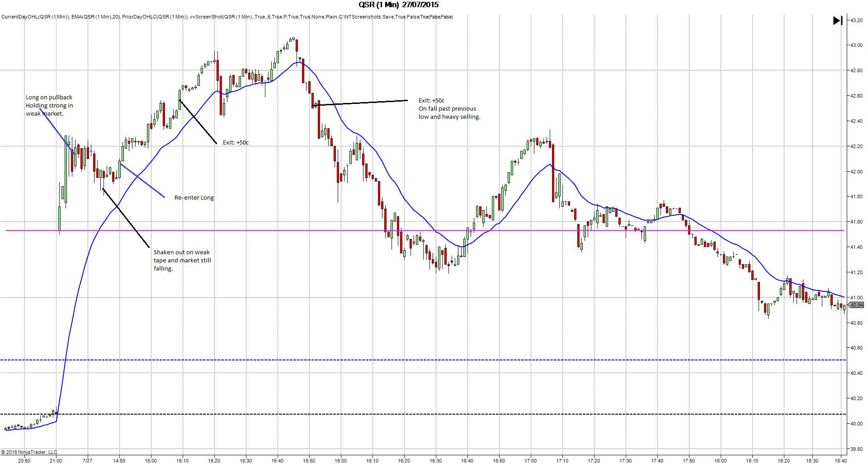Viewport: 868px width, 467px height.
Task: Click the NinjaTrader copyright text
Action: [x=29, y=452]
